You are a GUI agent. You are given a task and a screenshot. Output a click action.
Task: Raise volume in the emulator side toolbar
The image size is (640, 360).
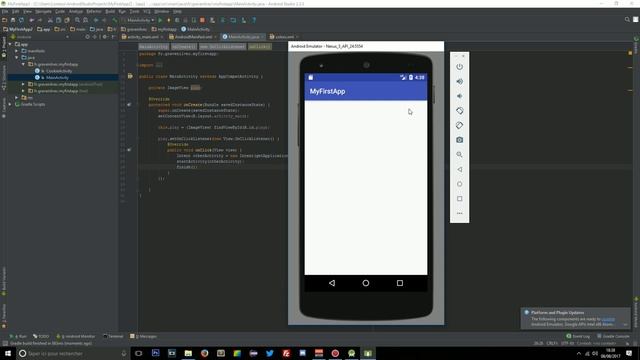[460, 81]
